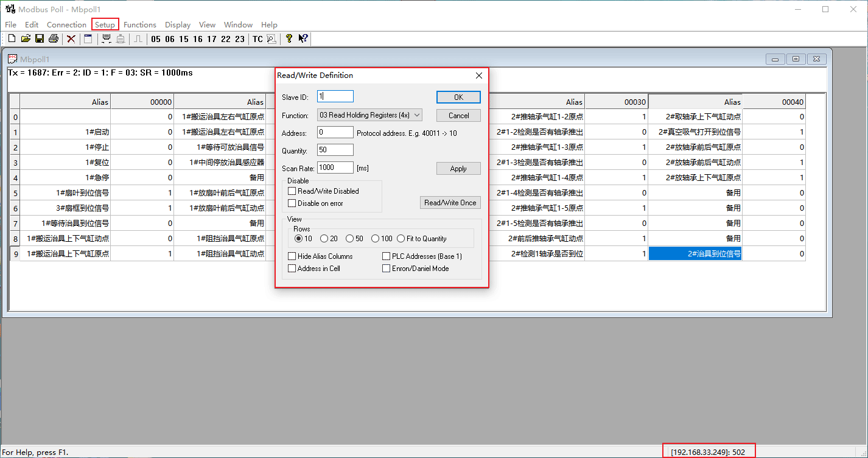Image resolution: width=868 pixels, height=458 pixels.
Task: Choose the Fit to Quantity rows option
Action: click(401, 239)
